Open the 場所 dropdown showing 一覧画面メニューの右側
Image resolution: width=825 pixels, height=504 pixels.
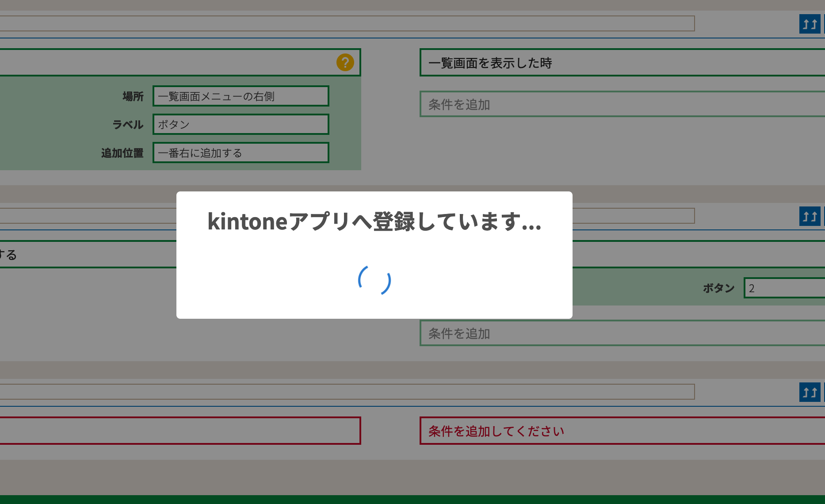(241, 96)
